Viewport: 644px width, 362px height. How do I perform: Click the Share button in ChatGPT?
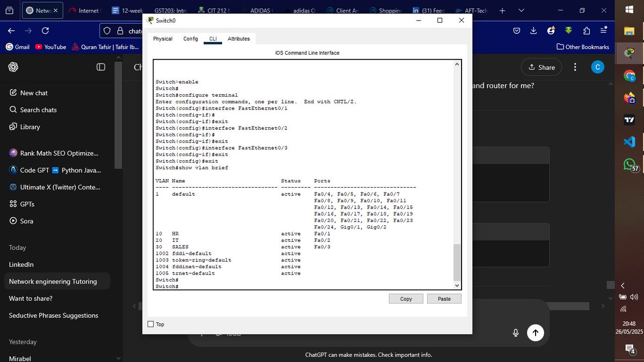[x=541, y=67]
